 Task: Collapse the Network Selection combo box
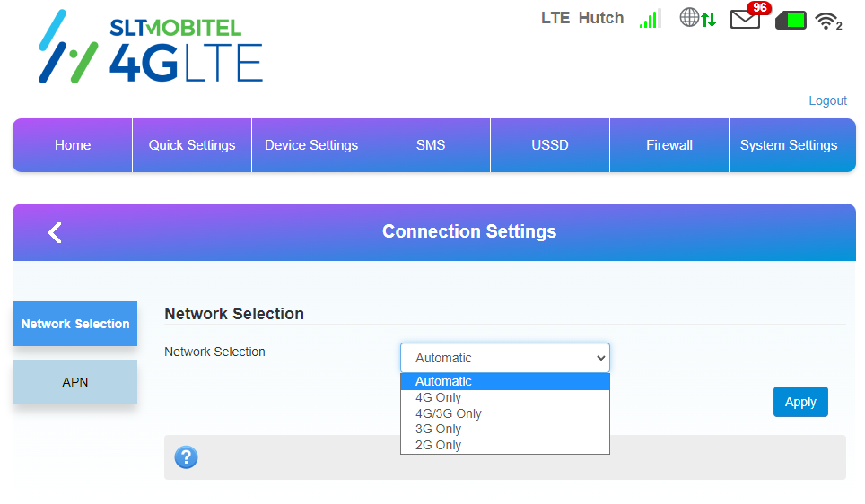505,358
